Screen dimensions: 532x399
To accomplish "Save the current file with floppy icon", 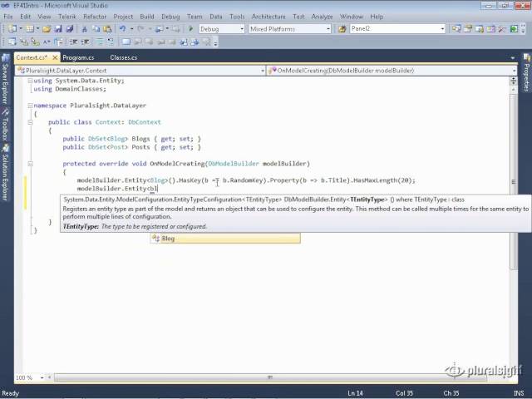I will [58, 29].
